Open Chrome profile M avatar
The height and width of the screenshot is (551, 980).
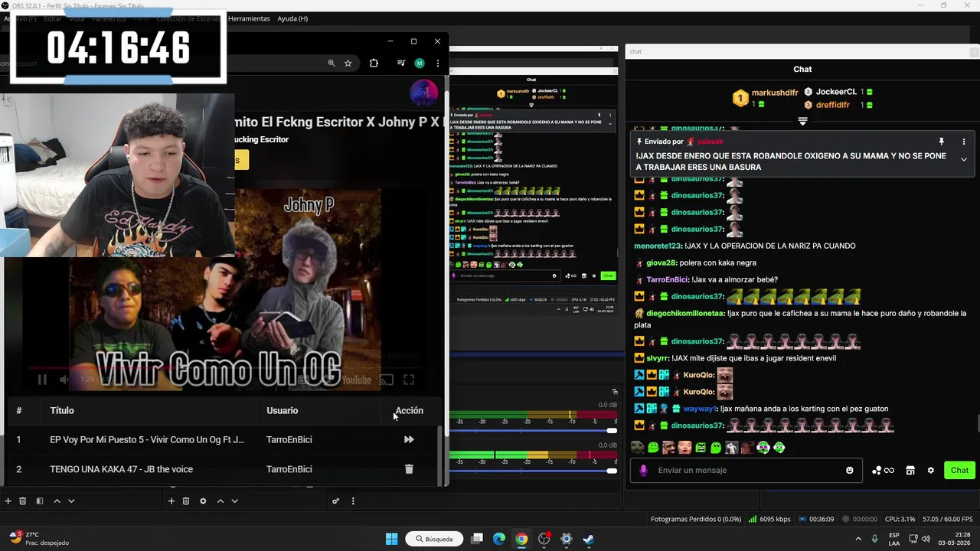420,64
